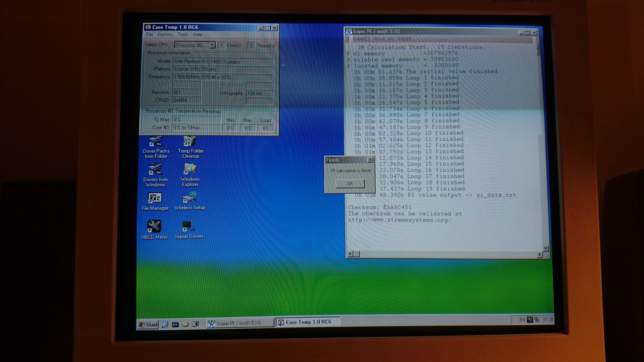Click the Frequency field in Core Temp
Screen dimensions: 644x362
(x=223, y=77)
